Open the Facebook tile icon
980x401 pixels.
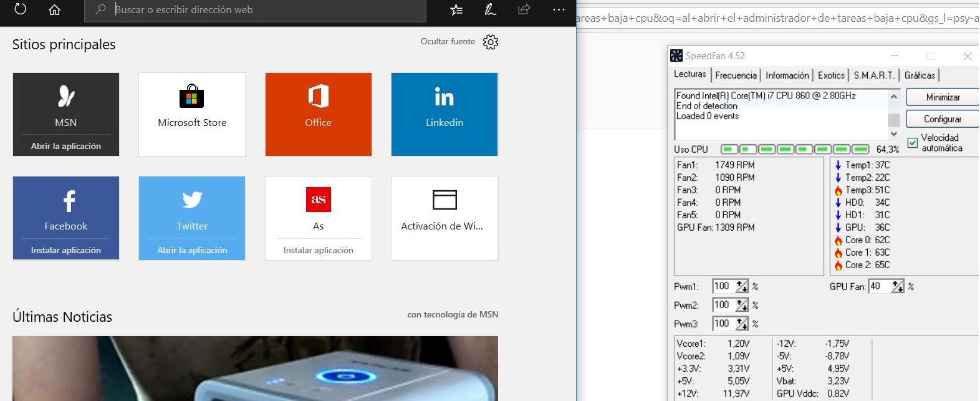[x=69, y=201]
